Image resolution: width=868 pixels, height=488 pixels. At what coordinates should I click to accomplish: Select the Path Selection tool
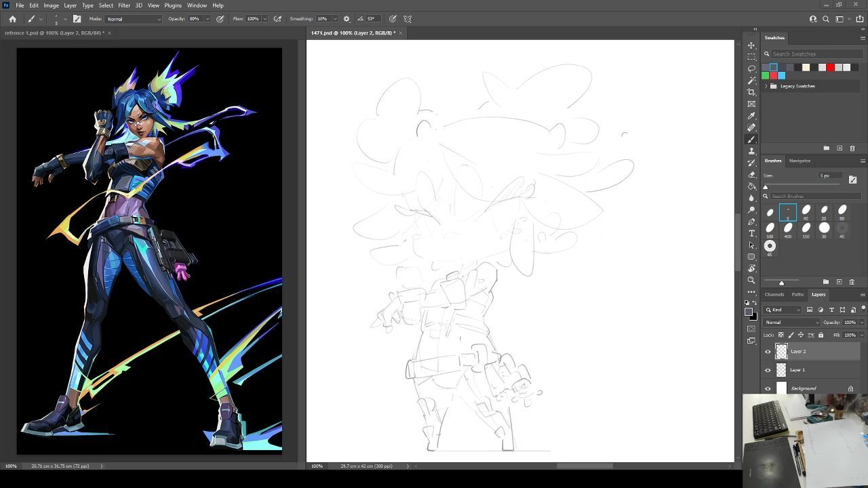[x=751, y=245]
